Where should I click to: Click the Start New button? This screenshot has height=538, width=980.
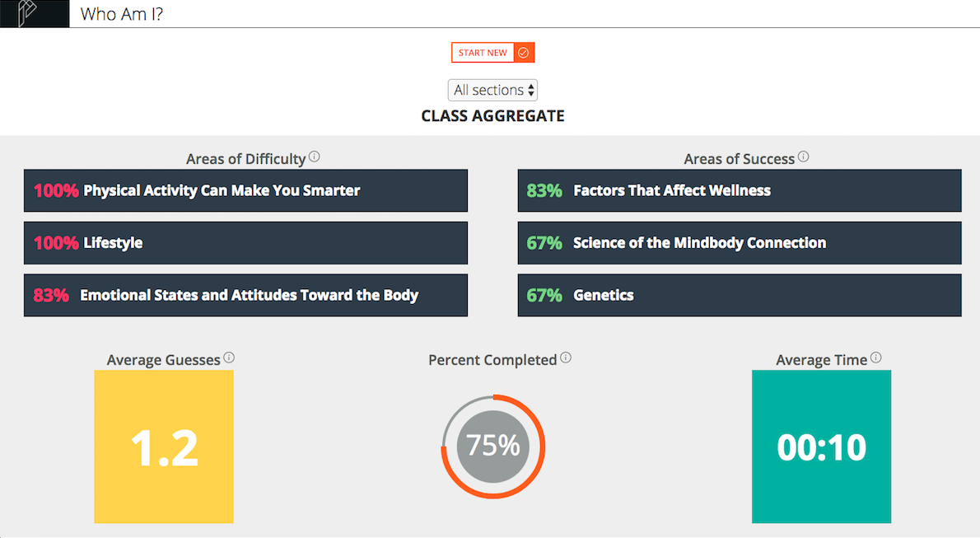[x=483, y=53]
